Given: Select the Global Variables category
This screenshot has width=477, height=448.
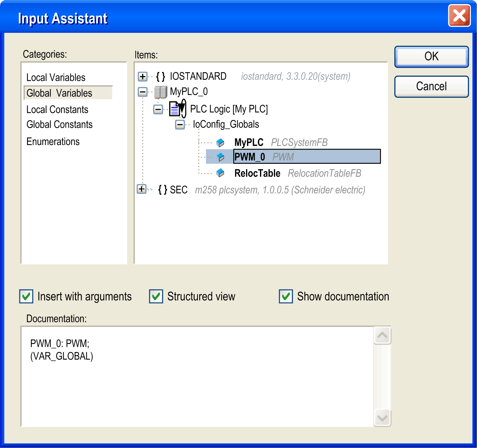Looking at the screenshot, I should tap(68, 93).
